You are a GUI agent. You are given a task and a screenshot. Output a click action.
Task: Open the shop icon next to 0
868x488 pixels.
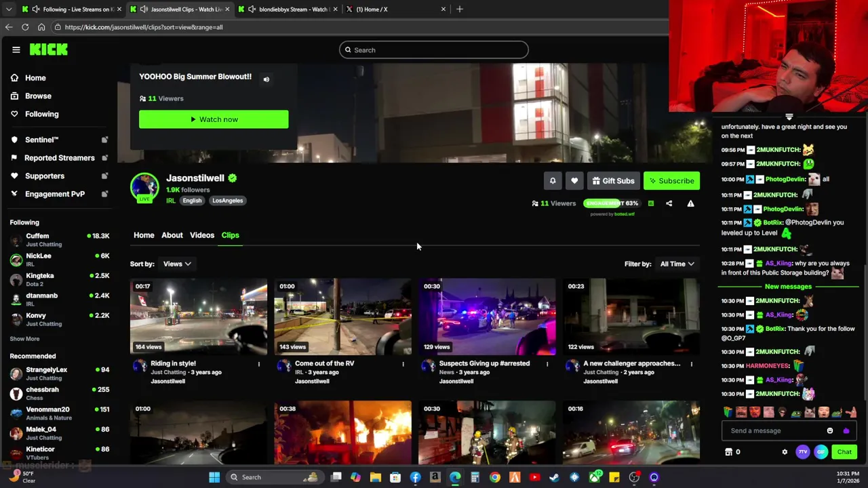click(728, 452)
